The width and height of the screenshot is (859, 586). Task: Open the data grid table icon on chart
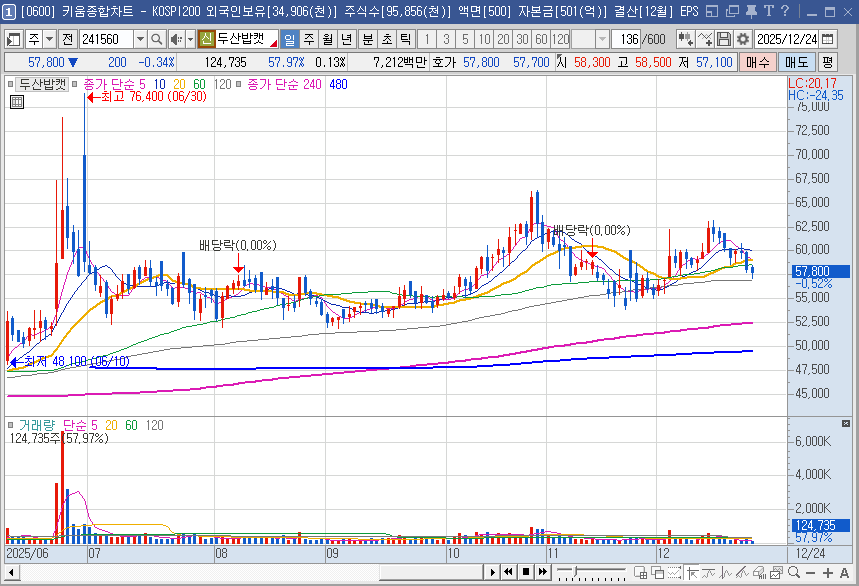coord(17,102)
